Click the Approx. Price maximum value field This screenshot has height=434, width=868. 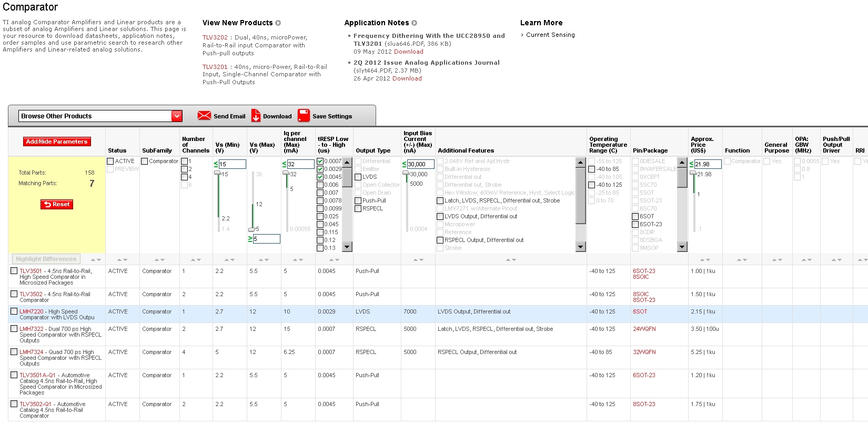(708, 164)
